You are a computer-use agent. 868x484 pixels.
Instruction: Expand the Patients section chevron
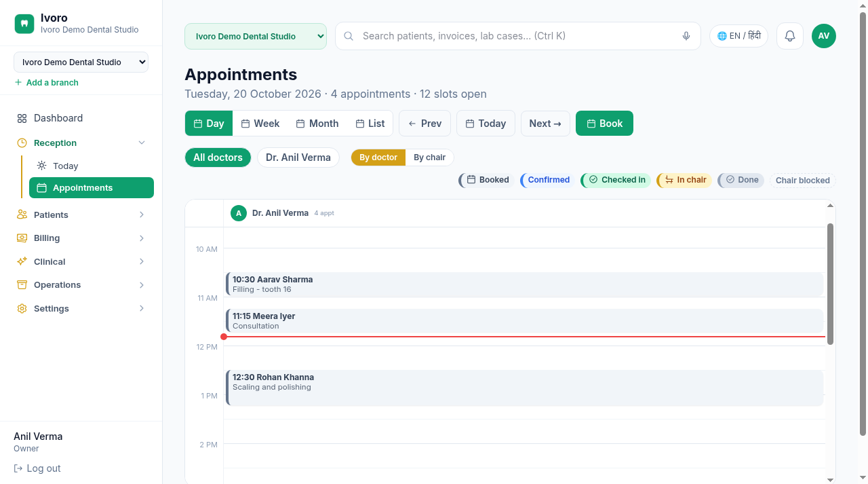click(142, 215)
